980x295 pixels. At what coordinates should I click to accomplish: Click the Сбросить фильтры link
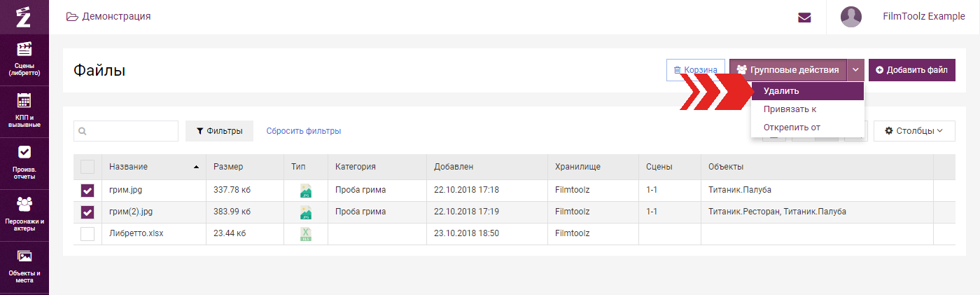point(304,131)
